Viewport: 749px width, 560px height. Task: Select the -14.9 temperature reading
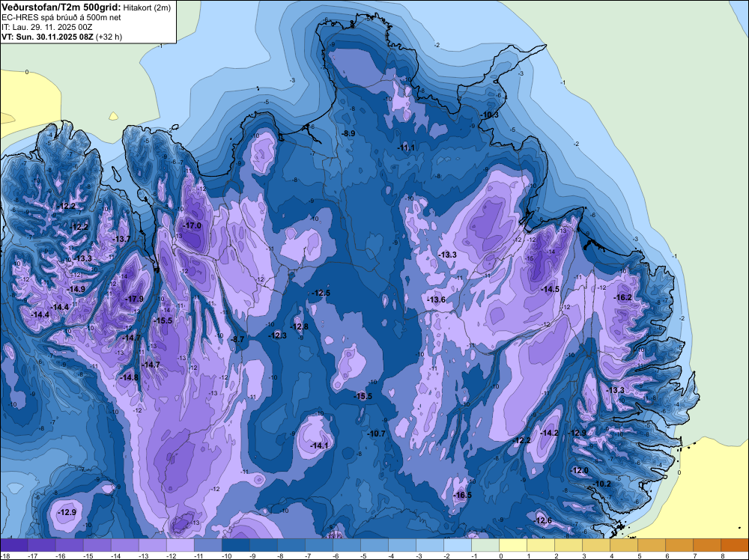click(76, 289)
